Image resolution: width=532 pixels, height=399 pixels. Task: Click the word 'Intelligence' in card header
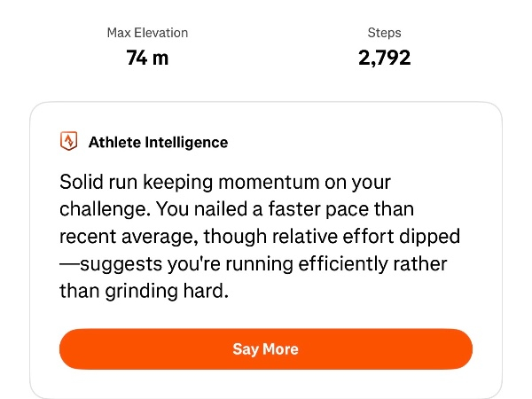[x=185, y=142]
